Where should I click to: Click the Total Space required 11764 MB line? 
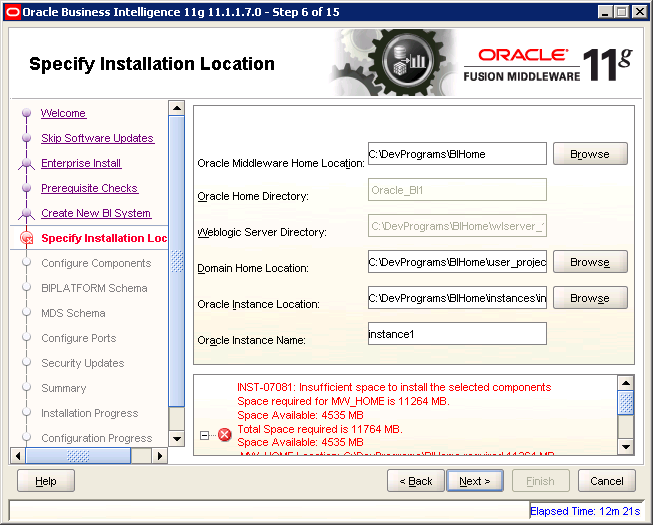(x=320, y=429)
